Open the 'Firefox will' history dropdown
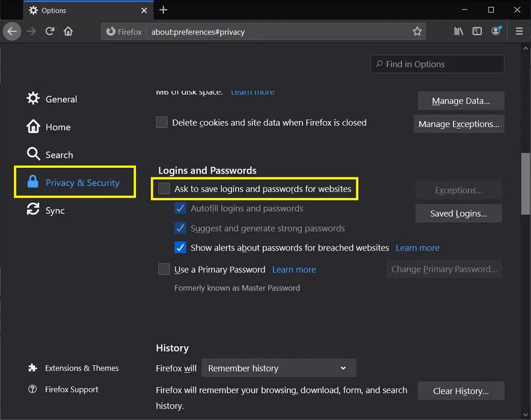This screenshot has width=531, height=420. point(279,367)
